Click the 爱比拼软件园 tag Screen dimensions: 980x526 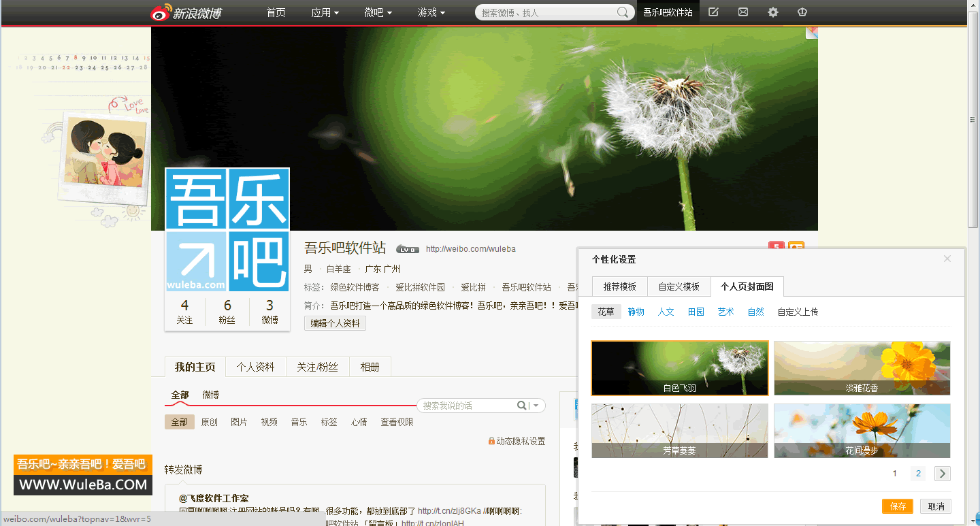[420, 287]
